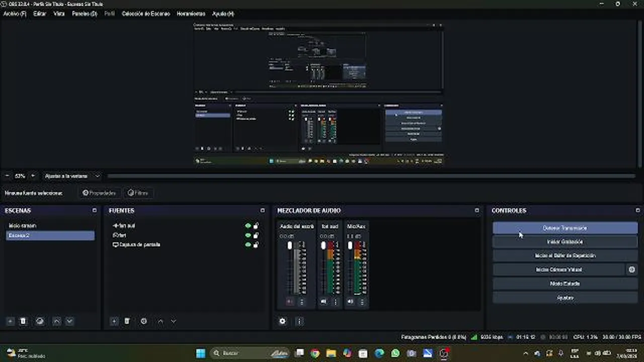Open the Vista menu
Screen dimensions: 644x362
pyautogui.click(x=59, y=14)
